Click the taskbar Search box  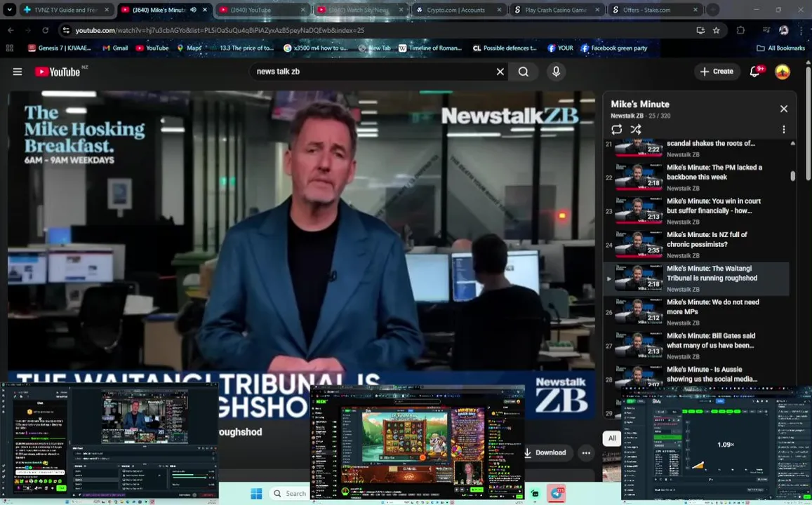(291, 494)
